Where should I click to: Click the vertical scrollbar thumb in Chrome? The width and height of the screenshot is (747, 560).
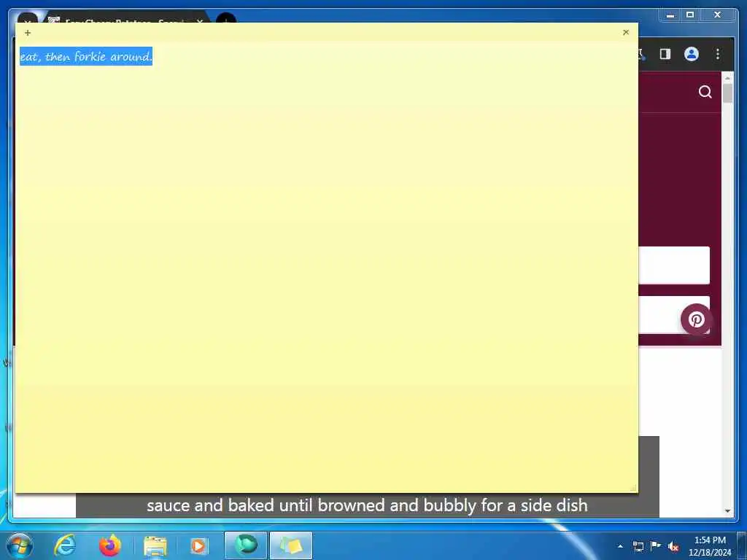(727, 93)
